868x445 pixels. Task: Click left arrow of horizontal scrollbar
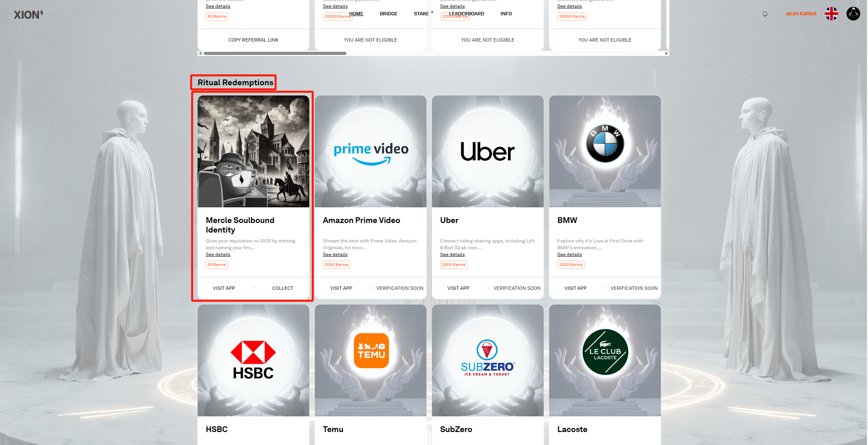[200, 53]
